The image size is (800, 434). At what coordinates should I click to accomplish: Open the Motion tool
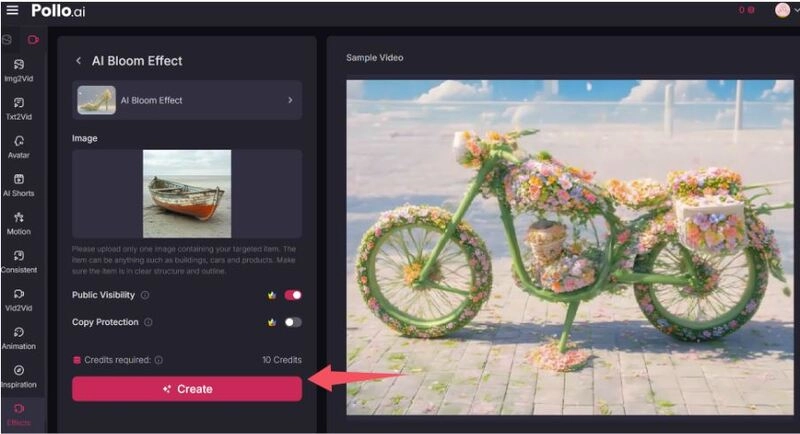pos(18,222)
